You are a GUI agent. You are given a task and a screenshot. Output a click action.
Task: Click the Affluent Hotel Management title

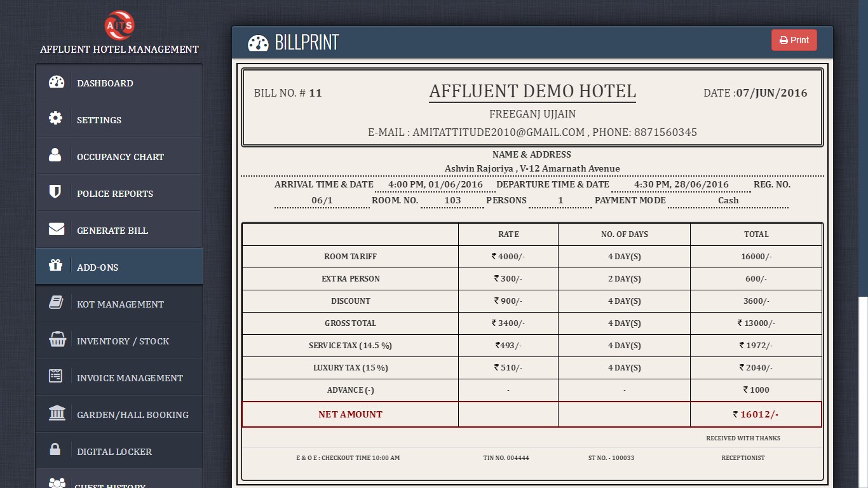click(119, 50)
